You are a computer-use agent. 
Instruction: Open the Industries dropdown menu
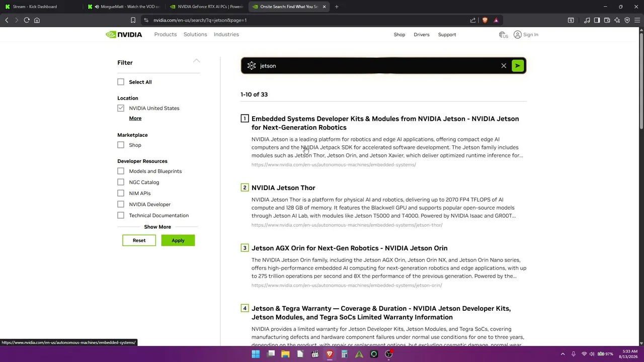[x=226, y=35]
